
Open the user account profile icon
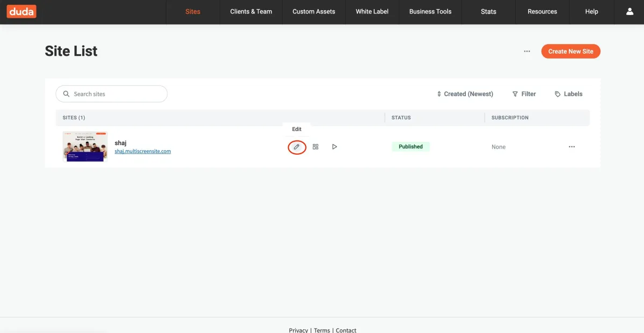630,11
